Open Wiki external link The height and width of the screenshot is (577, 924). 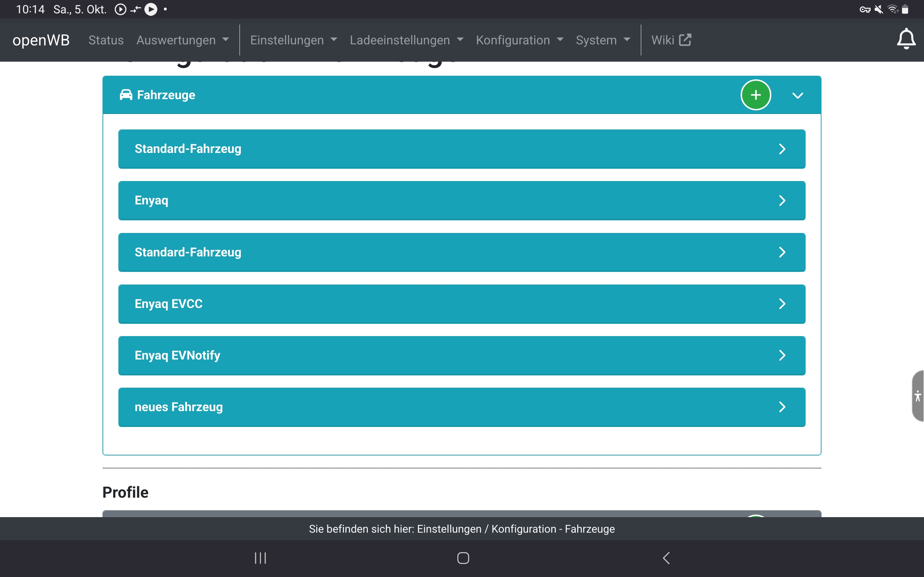pos(671,40)
